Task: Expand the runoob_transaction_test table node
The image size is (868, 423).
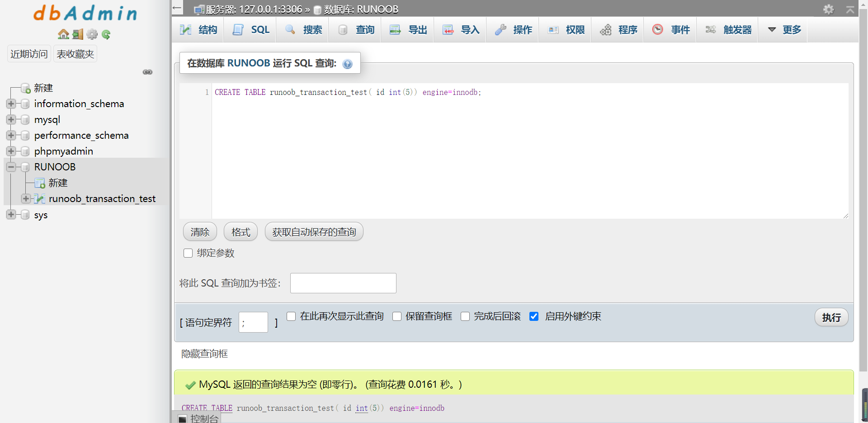Action: point(26,198)
